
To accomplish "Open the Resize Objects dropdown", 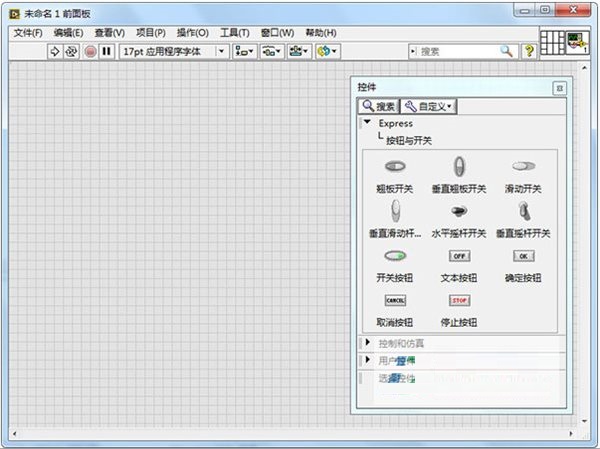I will pos(299,51).
